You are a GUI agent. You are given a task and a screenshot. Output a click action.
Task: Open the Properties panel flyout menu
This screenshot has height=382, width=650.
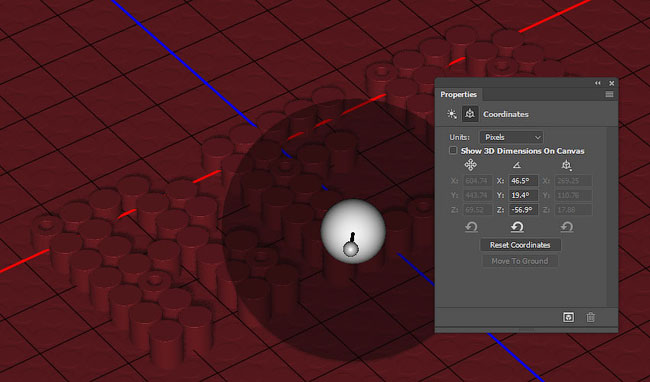coord(609,94)
